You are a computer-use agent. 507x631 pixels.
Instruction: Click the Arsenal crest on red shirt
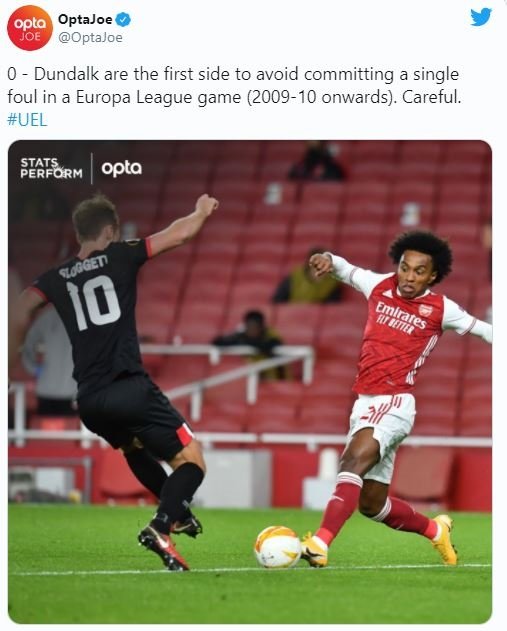[x=425, y=309]
